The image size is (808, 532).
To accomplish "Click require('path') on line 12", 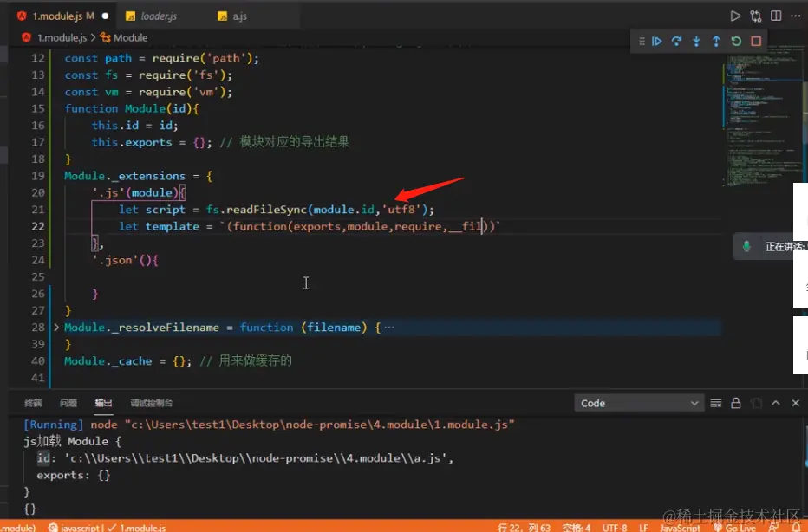I will (x=203, y=58).
